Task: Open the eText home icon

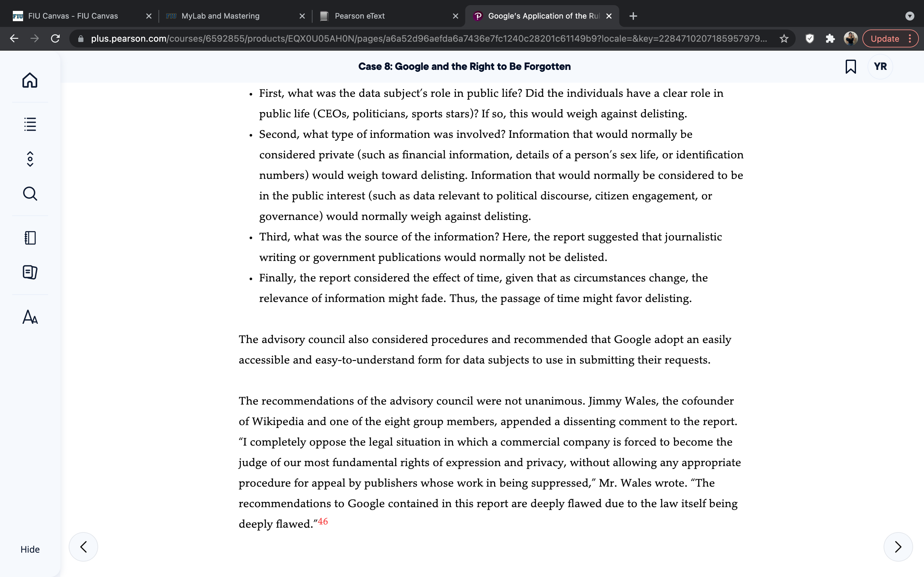Action: 30,80
